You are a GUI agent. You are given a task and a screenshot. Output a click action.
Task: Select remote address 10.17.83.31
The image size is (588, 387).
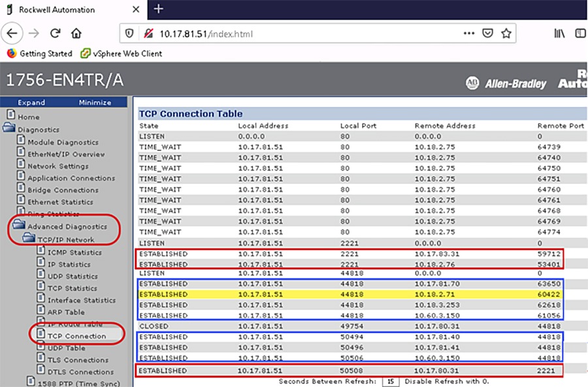pos(437,254)
